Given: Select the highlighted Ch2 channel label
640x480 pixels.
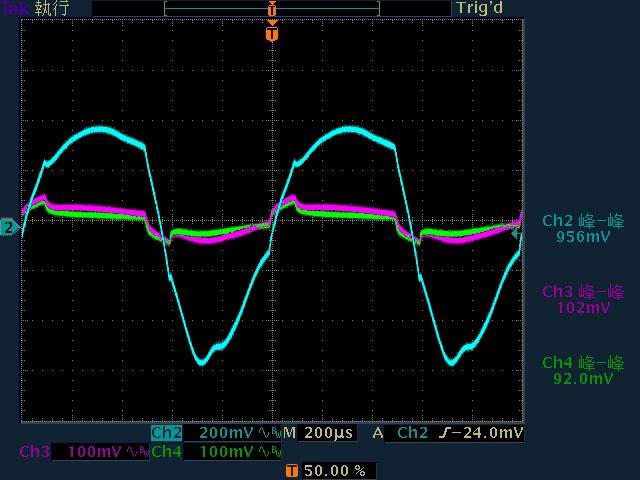Looking at the screenshot, I should click(166, 433).
